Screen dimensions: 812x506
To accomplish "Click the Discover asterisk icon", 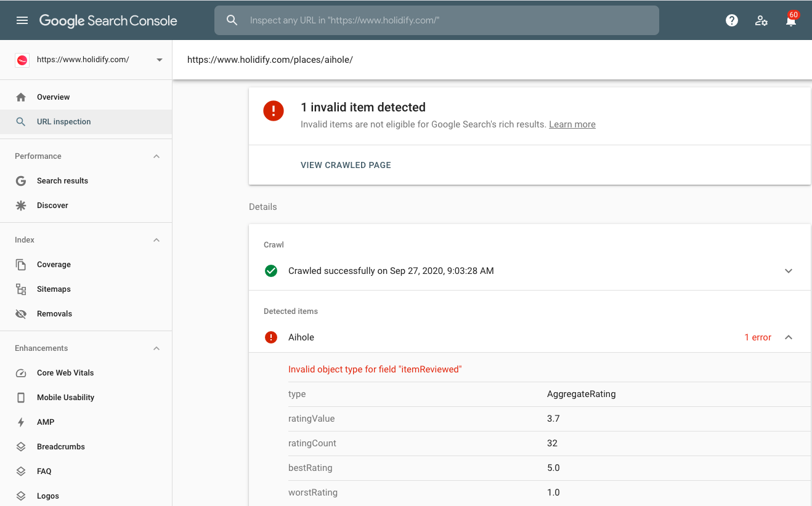I will click(21, 206).
